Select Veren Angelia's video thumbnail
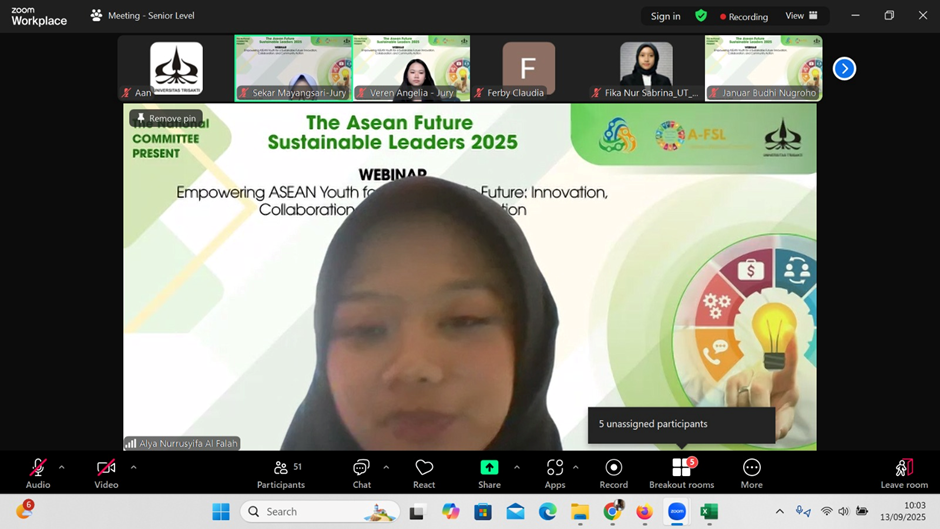Viewport: 940px width, 529px height. [x=411, y=68]
